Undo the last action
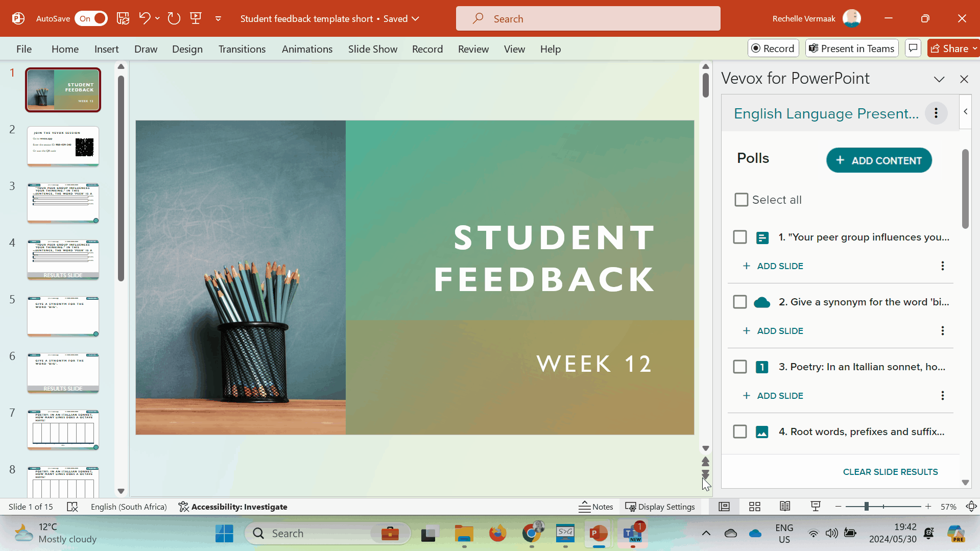Viewport: 980px width, 551px height. pyautogui.click(x=145, y=19)
